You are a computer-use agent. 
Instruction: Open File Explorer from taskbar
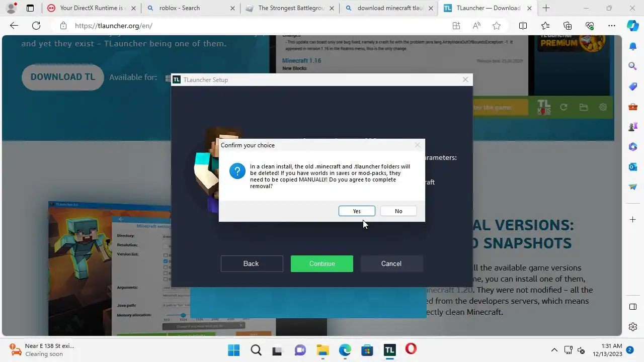tap(323, 350)
